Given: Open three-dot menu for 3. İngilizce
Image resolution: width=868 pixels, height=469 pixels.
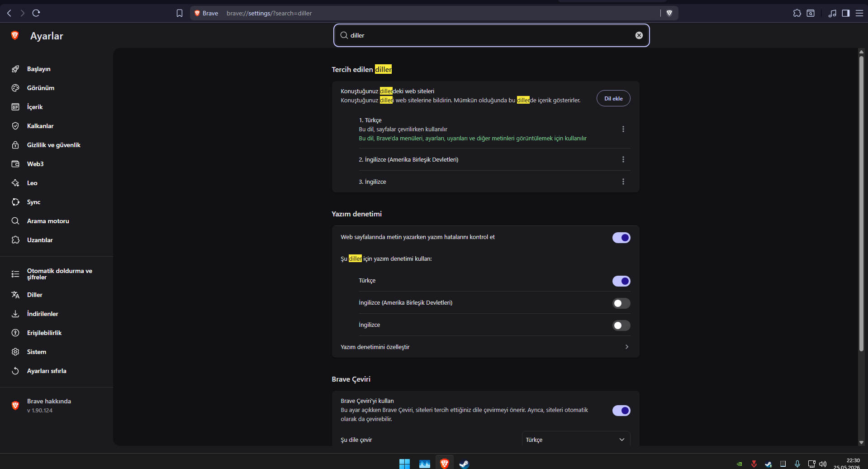Looking at the screenshot, I should 623,182.
